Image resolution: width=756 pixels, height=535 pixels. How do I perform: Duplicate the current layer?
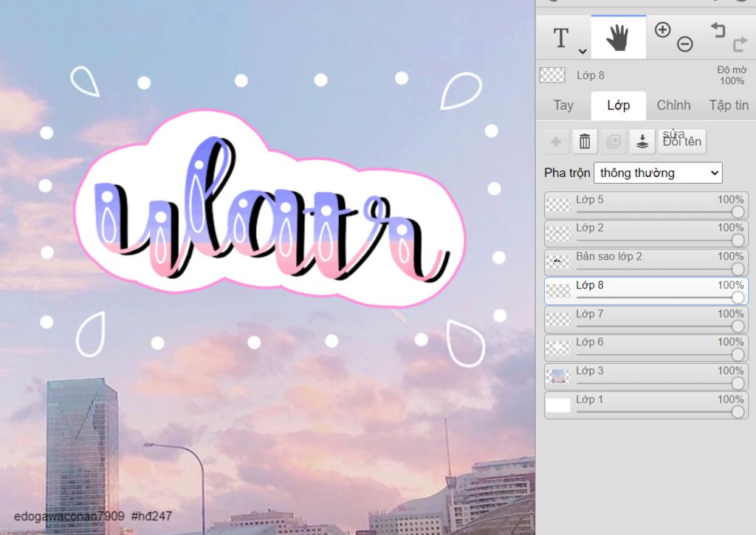[614, 141]
